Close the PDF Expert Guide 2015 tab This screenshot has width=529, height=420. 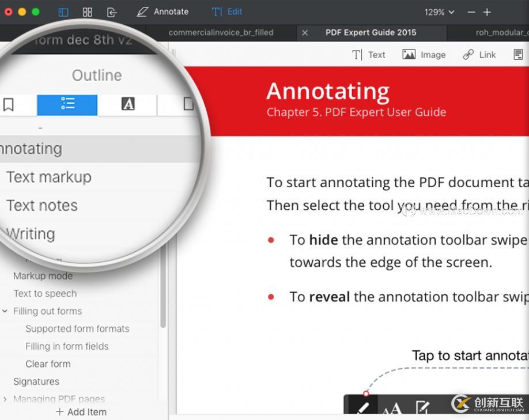[305, 33]
